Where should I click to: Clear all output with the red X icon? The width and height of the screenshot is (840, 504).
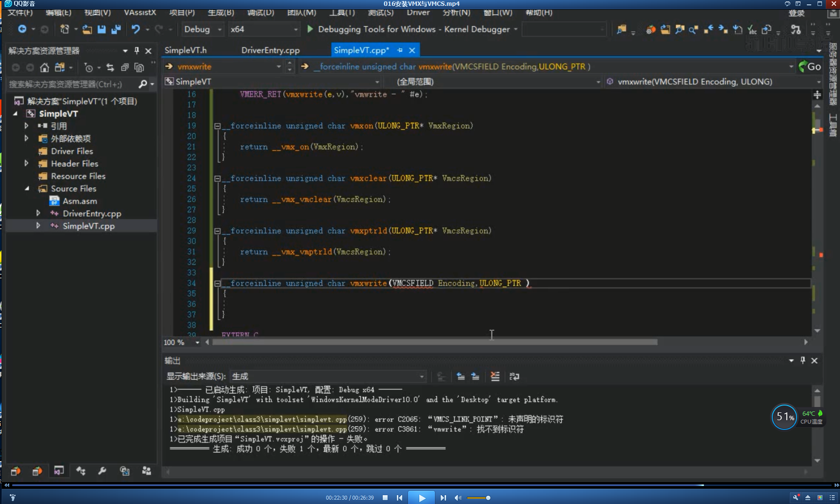pos(495,376)
